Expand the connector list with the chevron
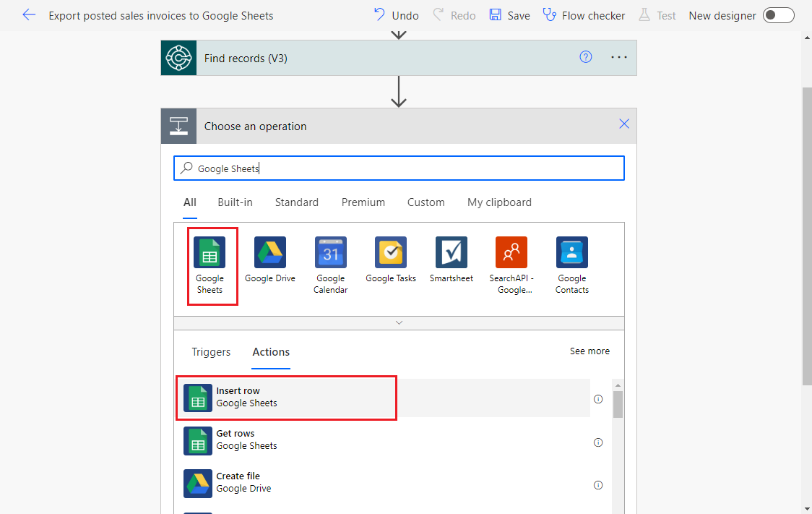 [x=399, y=322]
